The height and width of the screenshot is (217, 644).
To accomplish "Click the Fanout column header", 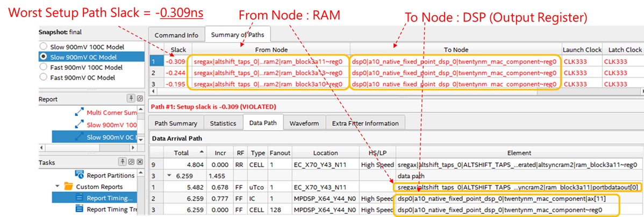I will tap(280, 153).
